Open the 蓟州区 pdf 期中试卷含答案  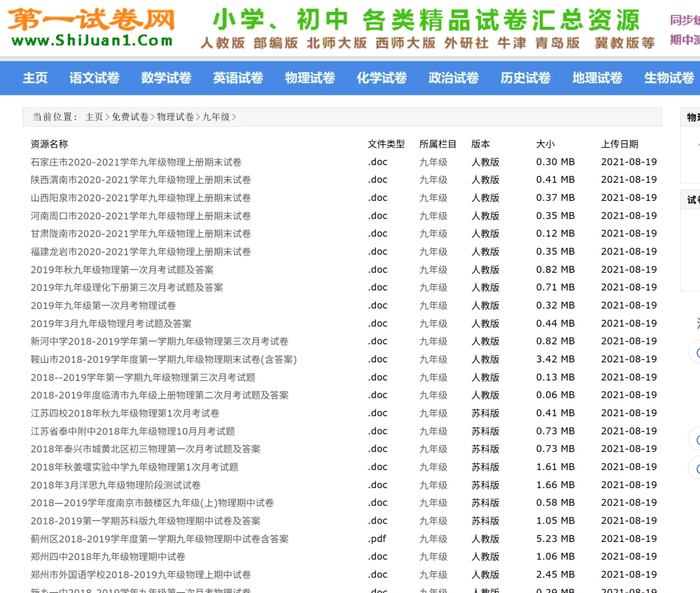159,539
